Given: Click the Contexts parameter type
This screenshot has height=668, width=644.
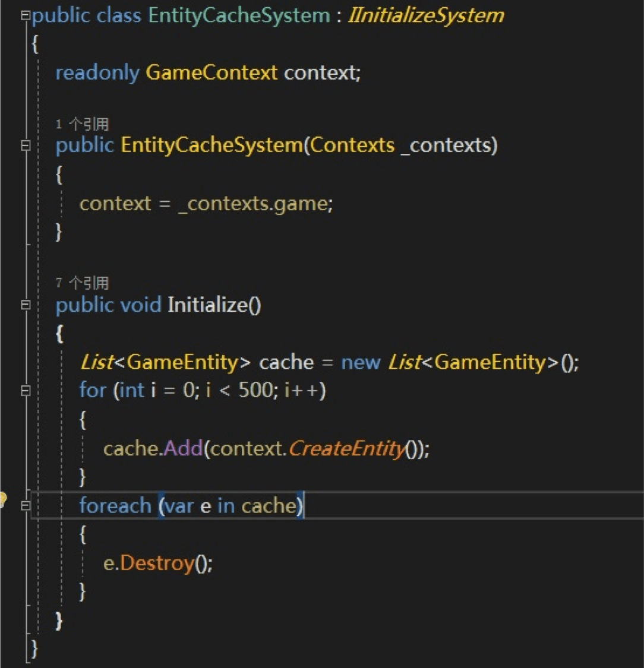Looking at the screenshot, I should click(352, 145).
